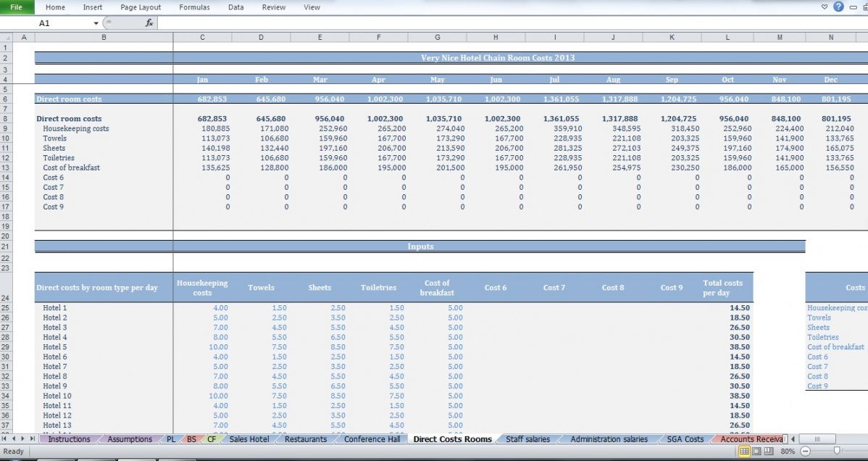
Task: Open the Name Box dropdown arrow
Action: click(x=96, y=23)
